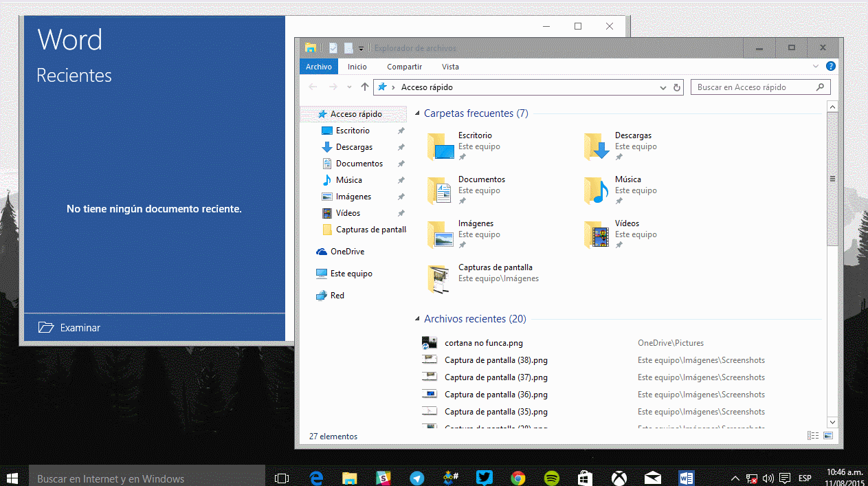Viewport: 868px width, 486px height.
Task: Click the ESP language indicator
Action: (805, 478)
